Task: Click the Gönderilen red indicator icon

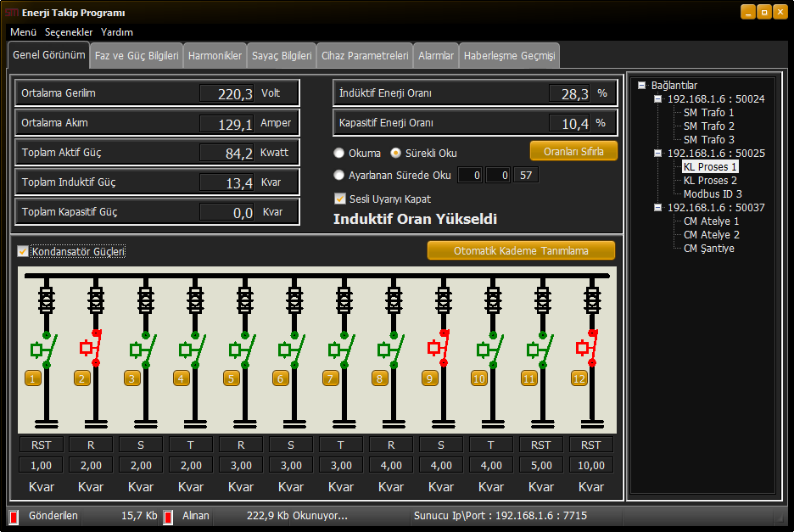Action: coord(14,517)
